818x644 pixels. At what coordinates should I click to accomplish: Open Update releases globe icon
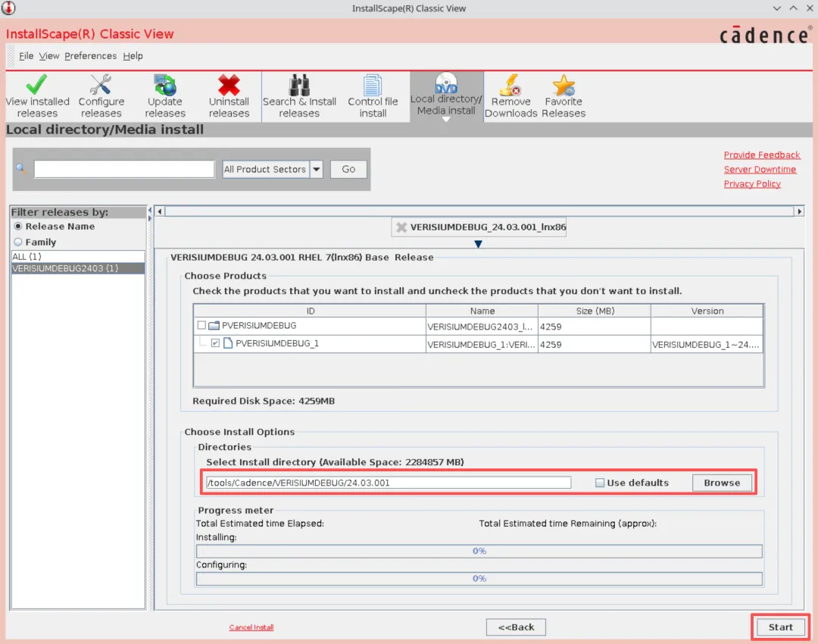[165, 84]
